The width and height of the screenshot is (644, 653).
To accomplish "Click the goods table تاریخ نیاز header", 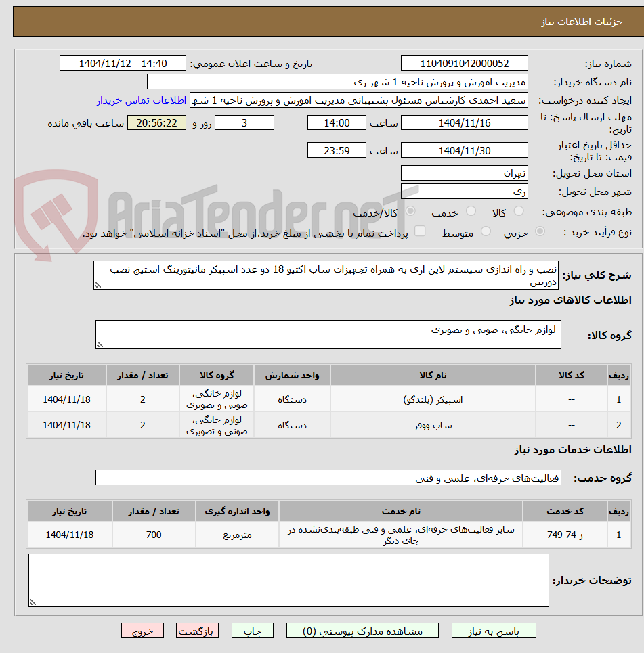I will click(x=66, y=376).
